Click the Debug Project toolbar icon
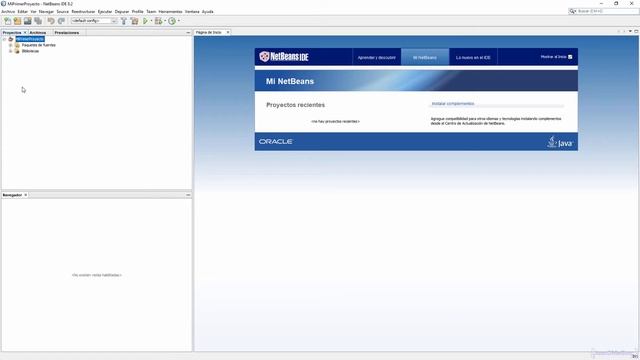Image resolution: width=640 pixels, height=360 pixels. coord(158,21)
